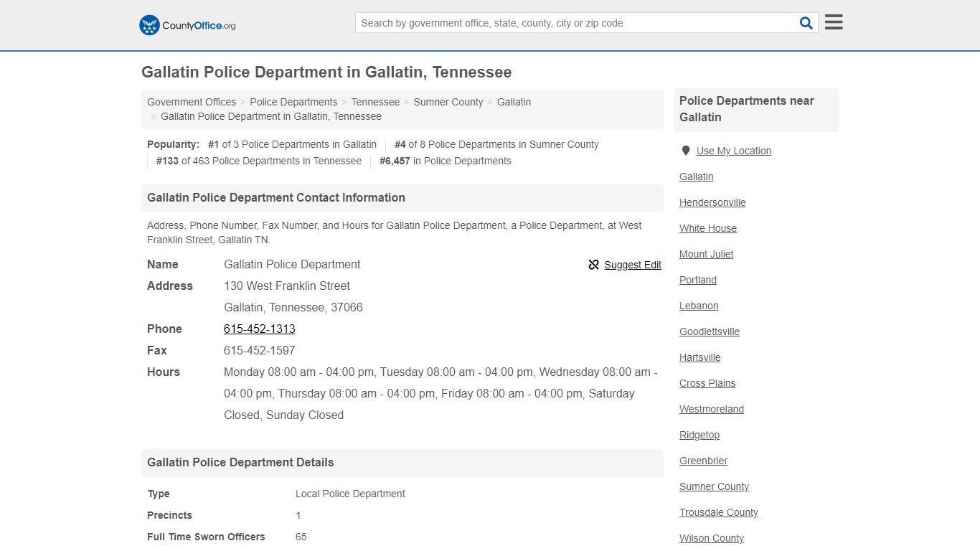This screenshot has height=551, width=980.
Task: Open Sumner County breadcrumb link
Action: (x=448, y=102)
